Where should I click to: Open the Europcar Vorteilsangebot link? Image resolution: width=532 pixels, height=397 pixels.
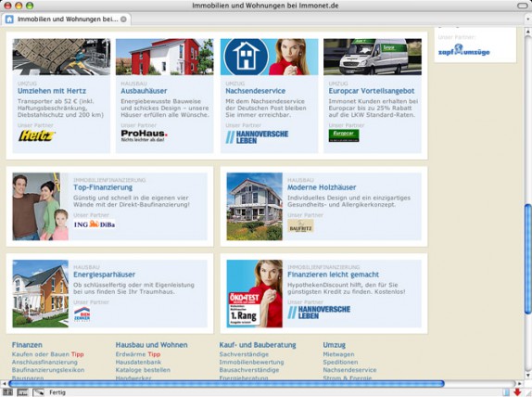click(372, 91)
